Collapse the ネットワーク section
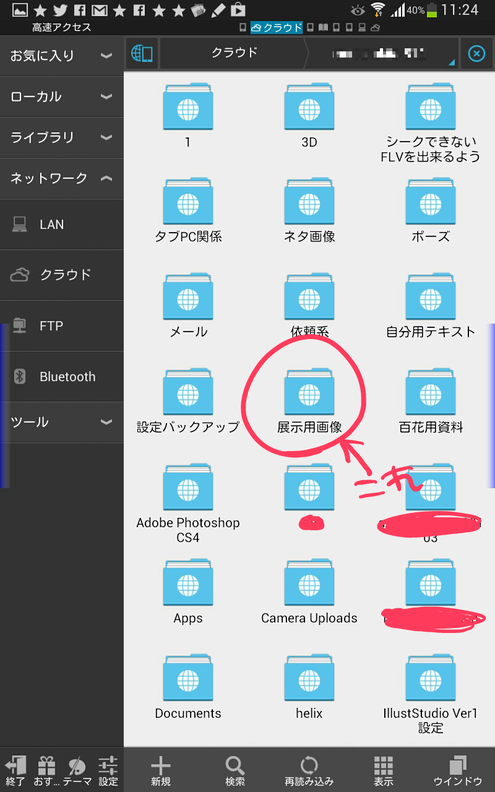 [62, 178]
